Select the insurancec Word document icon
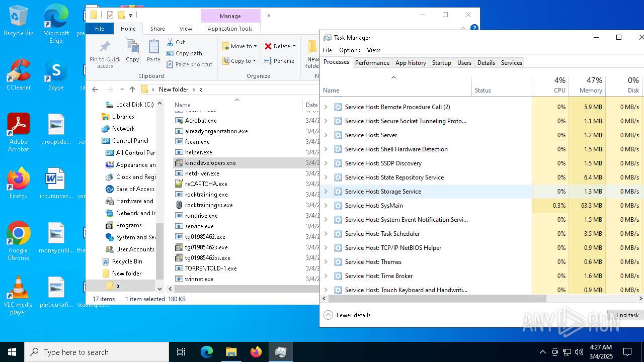The height and width of the screenshot is (362, 644). [x=56, y=183]
